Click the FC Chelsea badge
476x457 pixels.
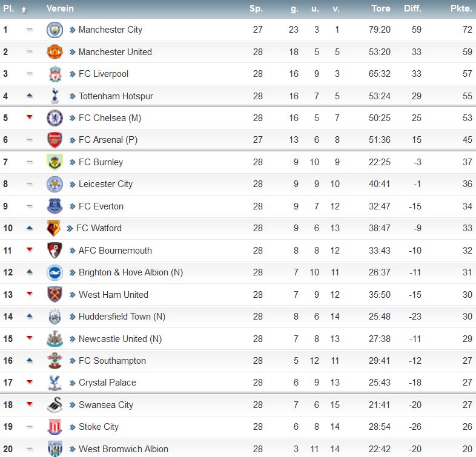55,118
